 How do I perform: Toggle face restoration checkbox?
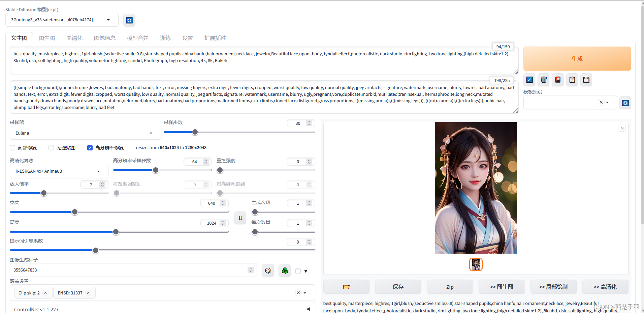click(12, 148)
